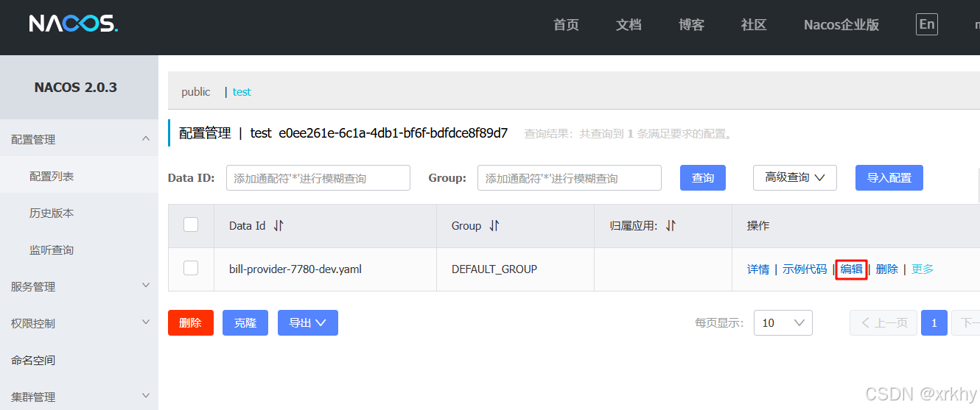Sort by Group column arrows
The width and height of the screenshot is (980, 410).
point(494,226)
